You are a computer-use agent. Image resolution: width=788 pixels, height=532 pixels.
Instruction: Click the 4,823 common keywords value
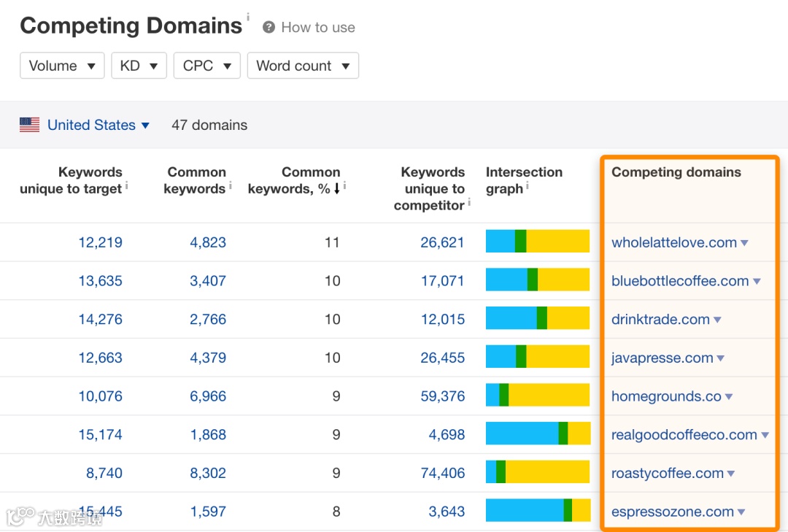coord(208,242)
